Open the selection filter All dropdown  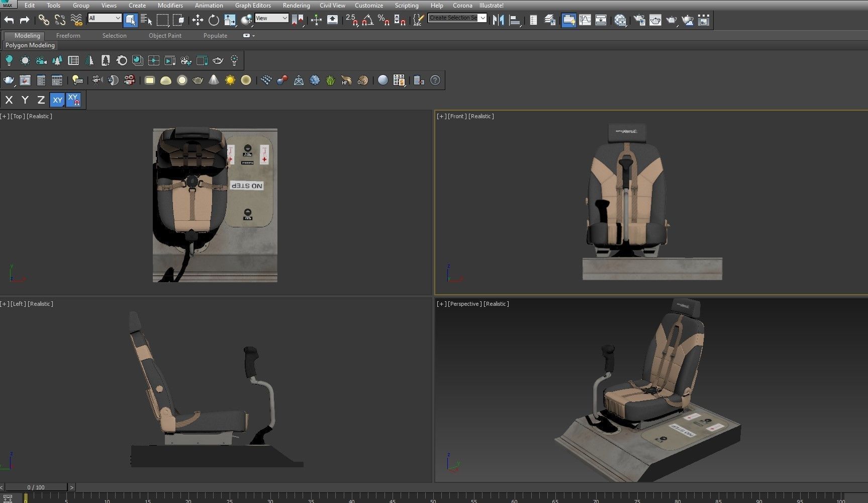105,18
